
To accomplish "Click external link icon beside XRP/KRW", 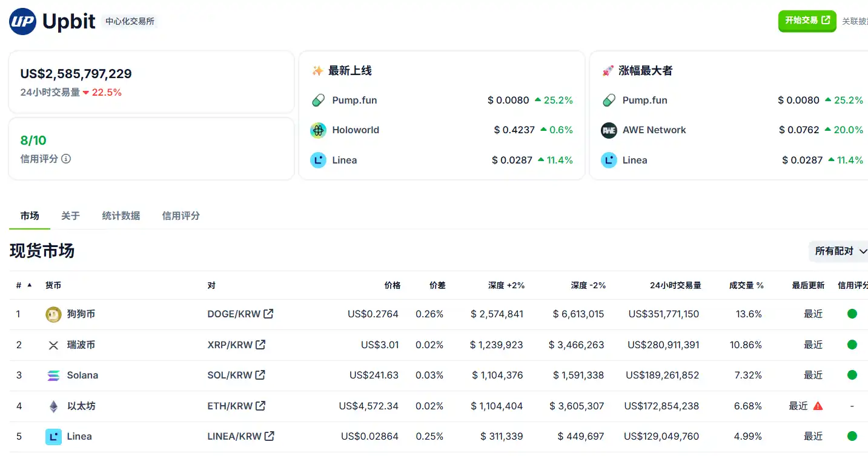I will pyautogui.click(x=260, y=345).
